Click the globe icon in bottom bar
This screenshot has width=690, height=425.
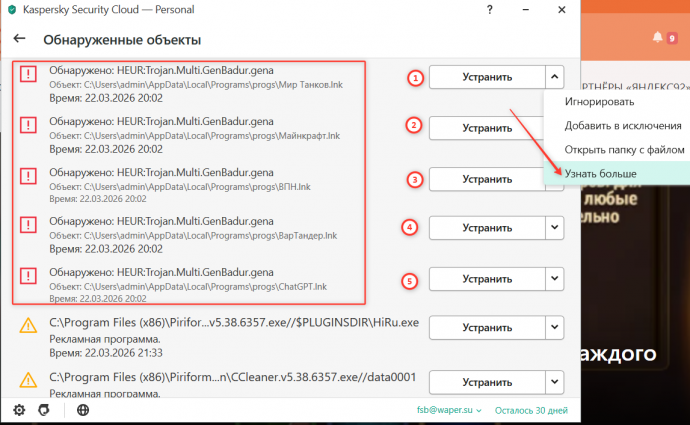pyautogui.click(x=83, y=410)
